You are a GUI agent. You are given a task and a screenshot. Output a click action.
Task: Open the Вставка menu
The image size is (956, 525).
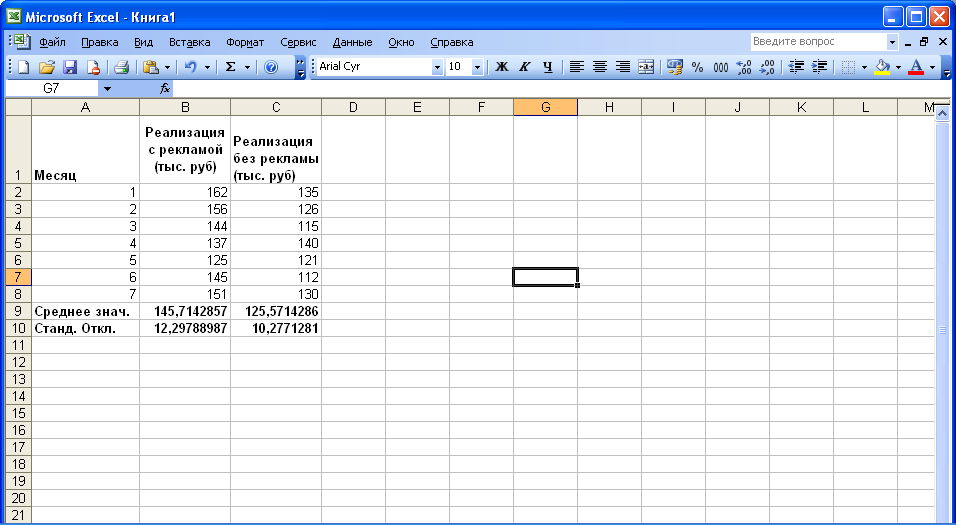190,42
